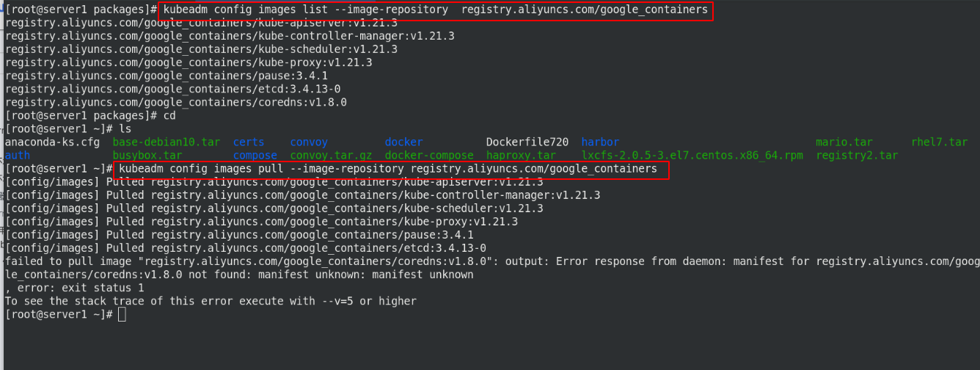
Task: Click 'manifest unknown: manifest unknown' error text
Action: pyautogui.click(x=365, y=274)
